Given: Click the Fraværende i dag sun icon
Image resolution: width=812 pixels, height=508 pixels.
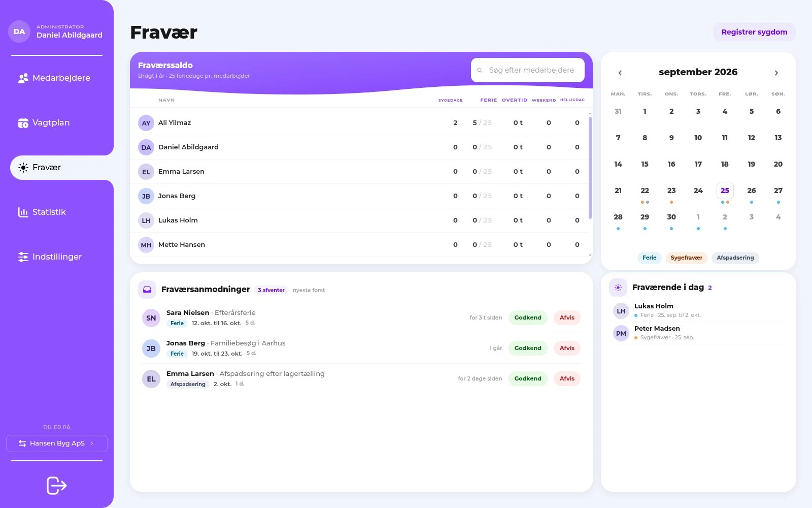Looking at the screenshot, I should [x=618, y=288].
